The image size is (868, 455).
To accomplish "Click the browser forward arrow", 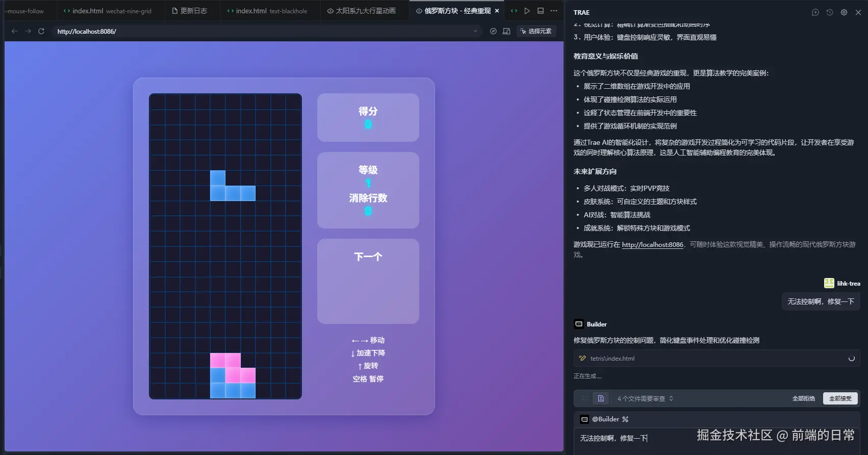I will pyautogui.click(x=28, y=31).
